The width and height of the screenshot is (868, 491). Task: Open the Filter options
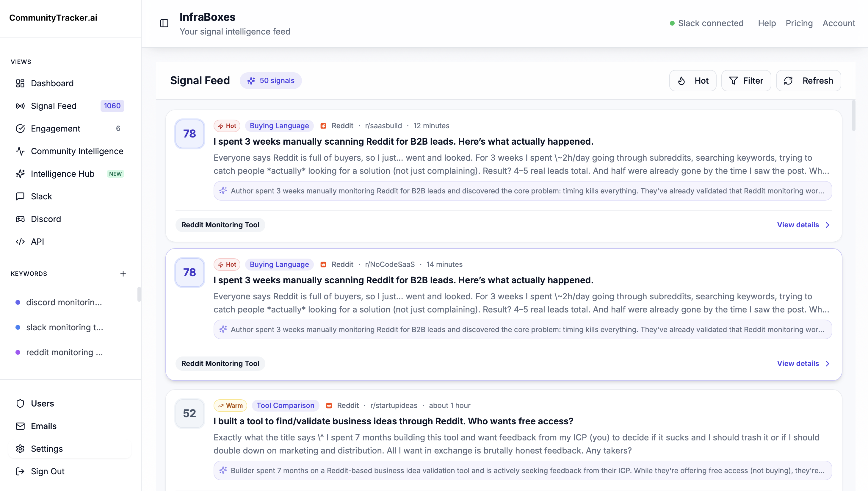(746, 81)
